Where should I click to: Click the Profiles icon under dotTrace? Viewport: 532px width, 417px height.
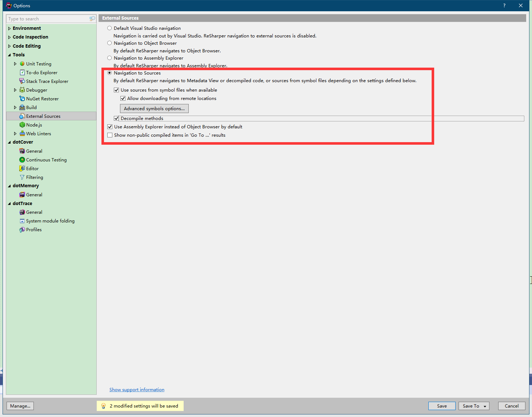click(x=22, y=229)
